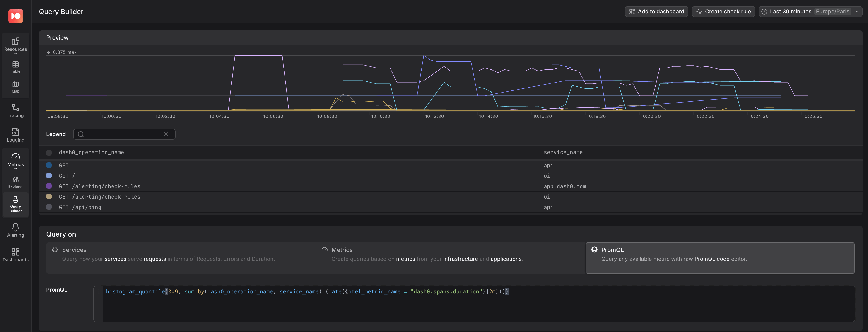Click into the PromQL code editor
Screen dimensions: 868x332
(478, 304)
